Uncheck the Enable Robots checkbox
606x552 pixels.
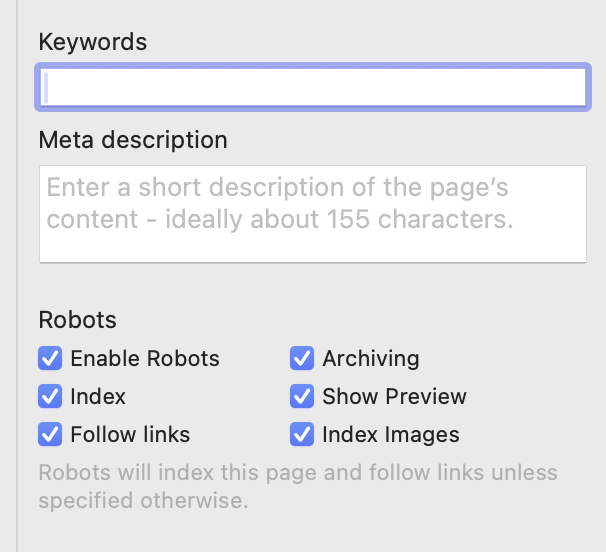[50, 358]
